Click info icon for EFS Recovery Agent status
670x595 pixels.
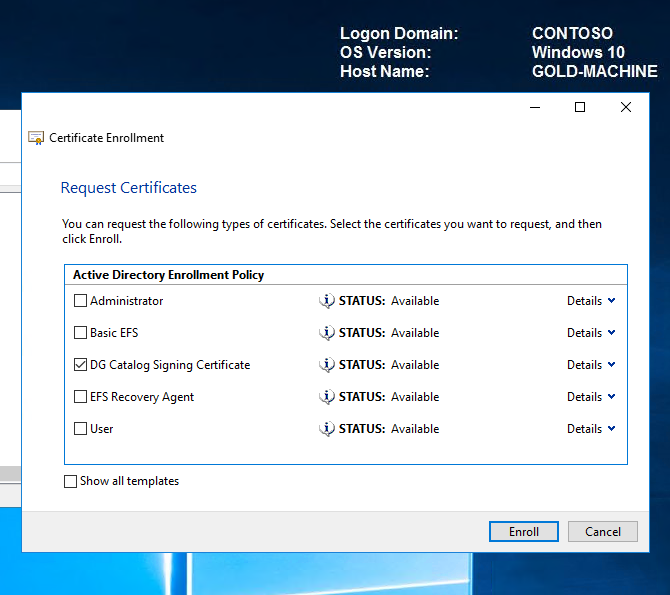click(327, 397)
